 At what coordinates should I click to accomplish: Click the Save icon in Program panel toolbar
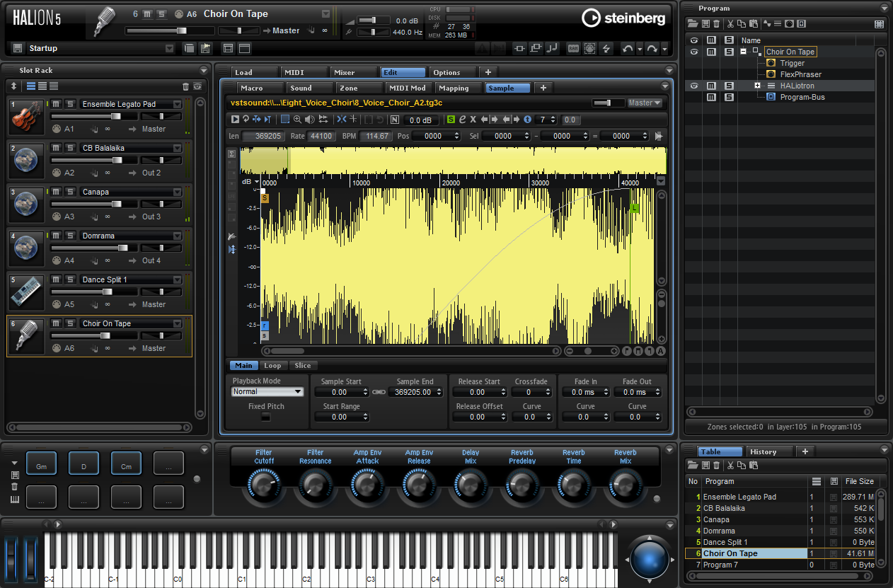click(705, 24)
